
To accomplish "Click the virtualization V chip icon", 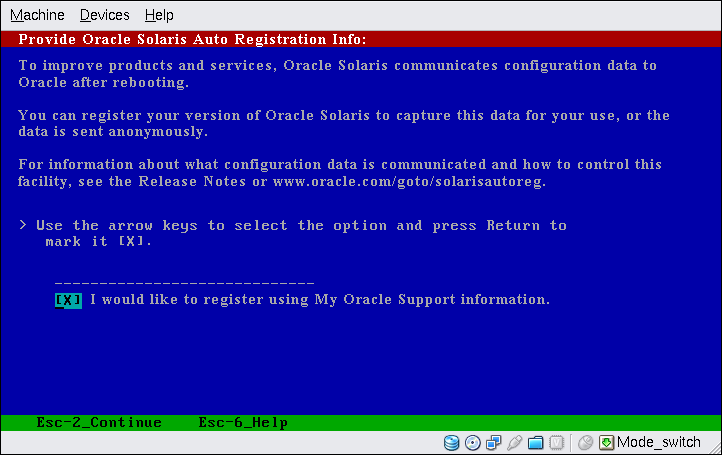I will (x=557, y=443).
